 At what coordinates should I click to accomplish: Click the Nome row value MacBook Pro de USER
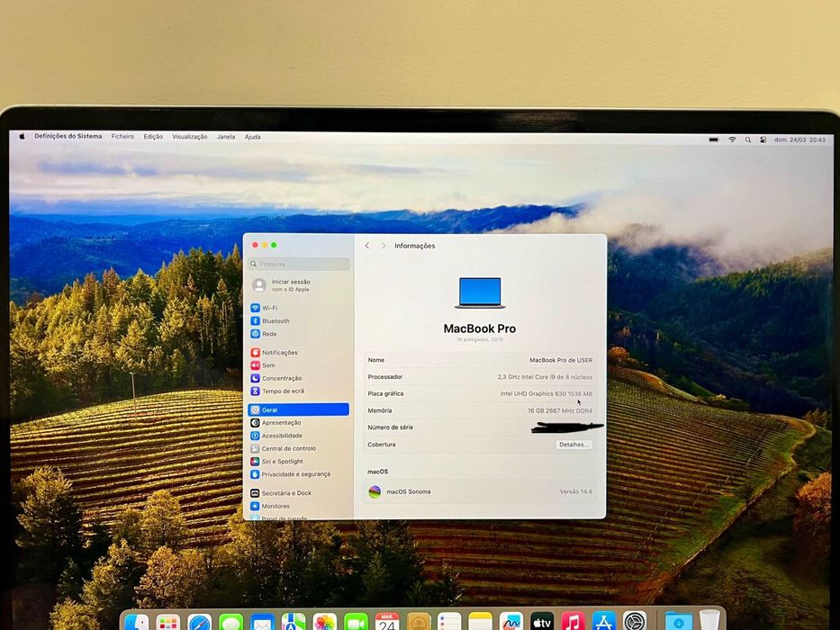click(x=561, y=360)
